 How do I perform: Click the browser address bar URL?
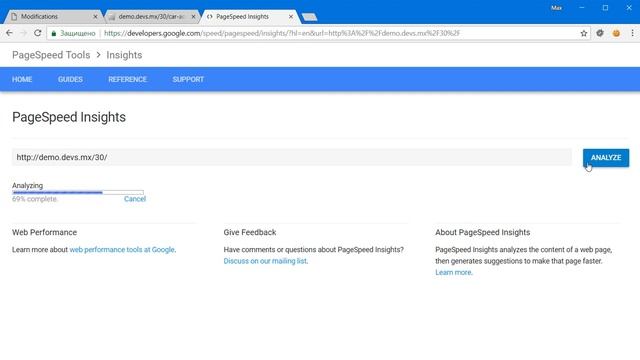click(x=282, y=33)
